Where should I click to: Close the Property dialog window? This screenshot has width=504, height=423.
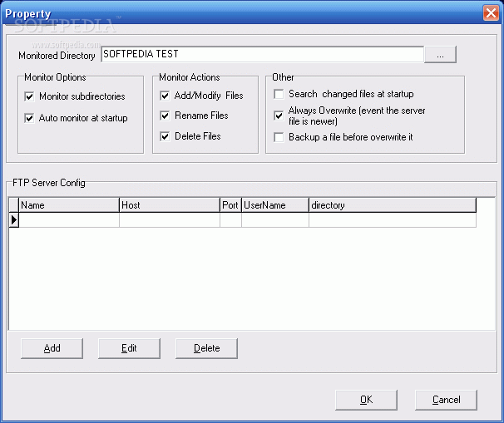tap(491, 13)
